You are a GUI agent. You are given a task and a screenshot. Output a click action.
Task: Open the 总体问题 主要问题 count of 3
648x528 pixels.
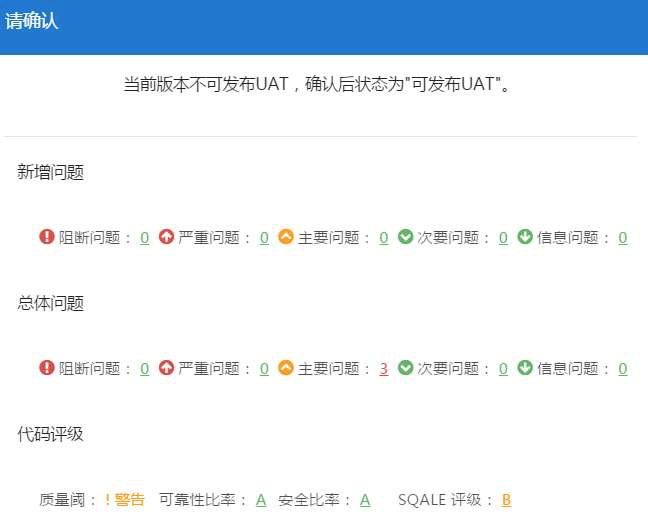pos(384,369)
